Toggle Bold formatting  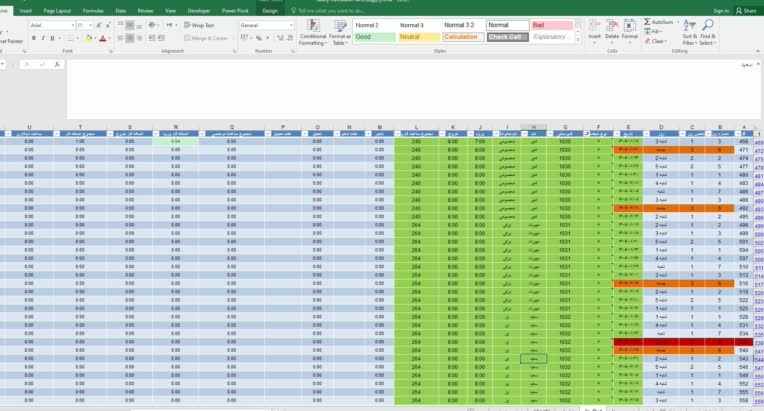[34, 38]
